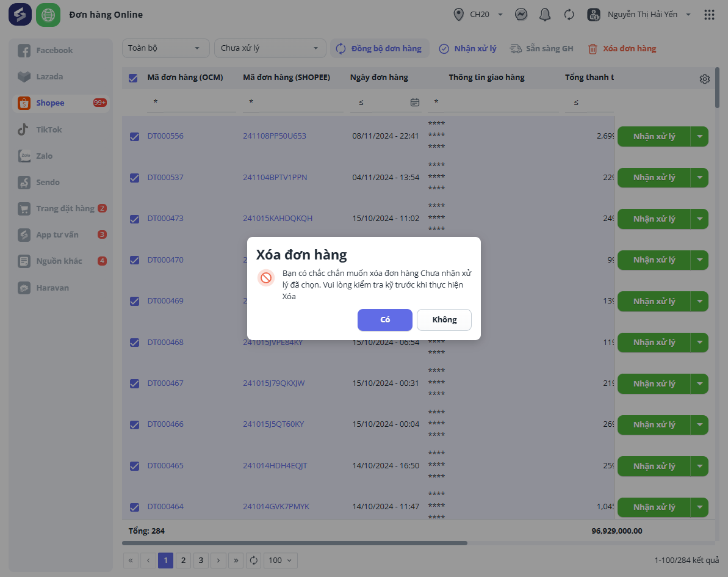
Task: Click Nhận xử lý for order DT000465
Action: point(654,466)
